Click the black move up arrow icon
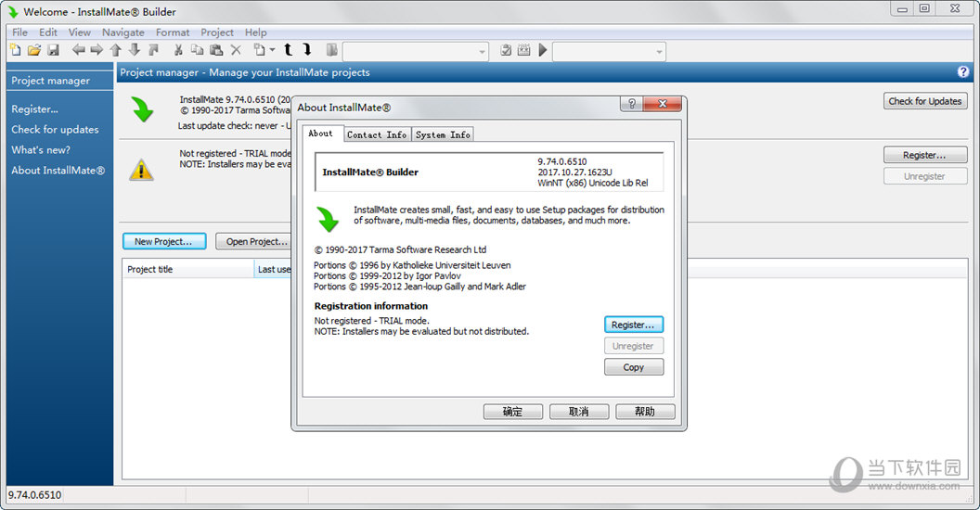 (288, 50)
